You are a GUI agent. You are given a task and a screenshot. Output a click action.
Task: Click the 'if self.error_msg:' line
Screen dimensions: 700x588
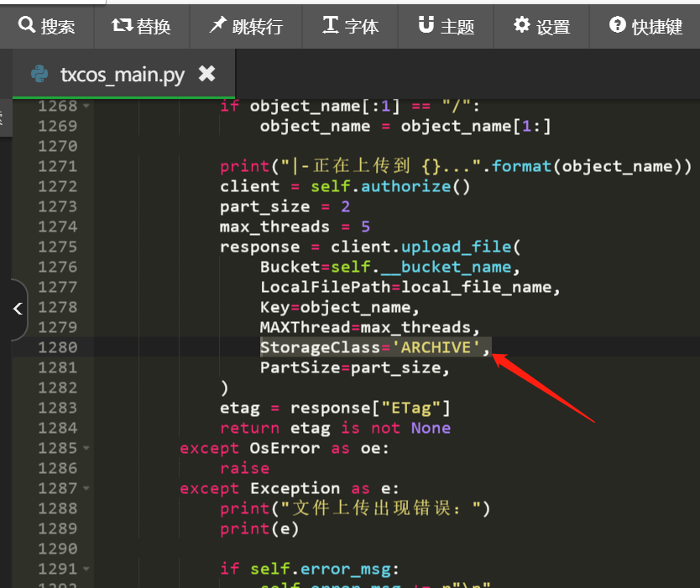(x=310, y=569)
